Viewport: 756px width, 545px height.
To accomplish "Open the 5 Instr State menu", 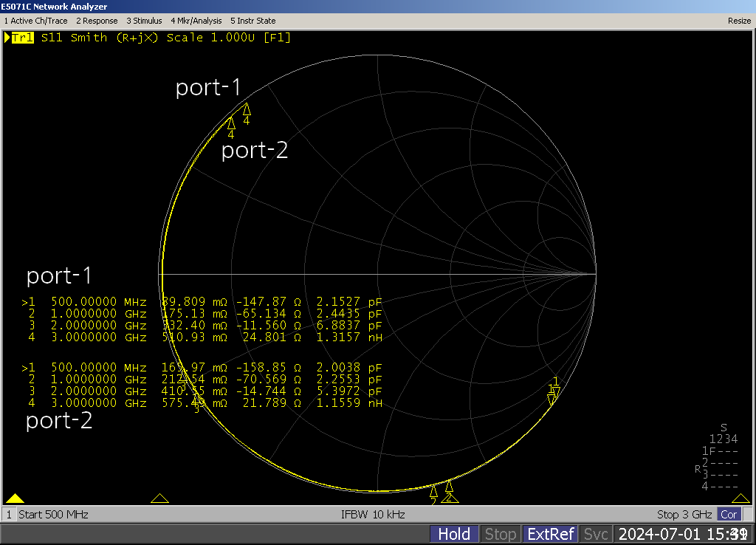I will 253,21.
